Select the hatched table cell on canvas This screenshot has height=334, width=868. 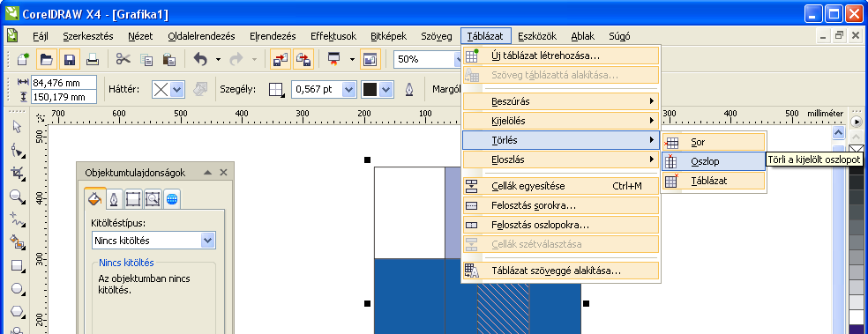503,308
